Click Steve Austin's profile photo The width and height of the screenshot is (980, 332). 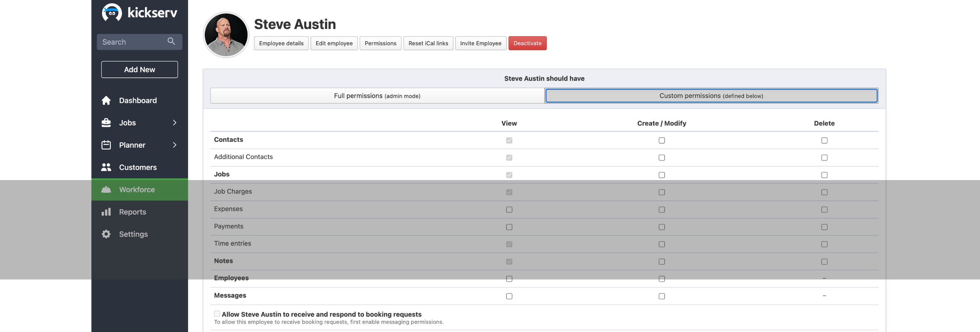226,35
